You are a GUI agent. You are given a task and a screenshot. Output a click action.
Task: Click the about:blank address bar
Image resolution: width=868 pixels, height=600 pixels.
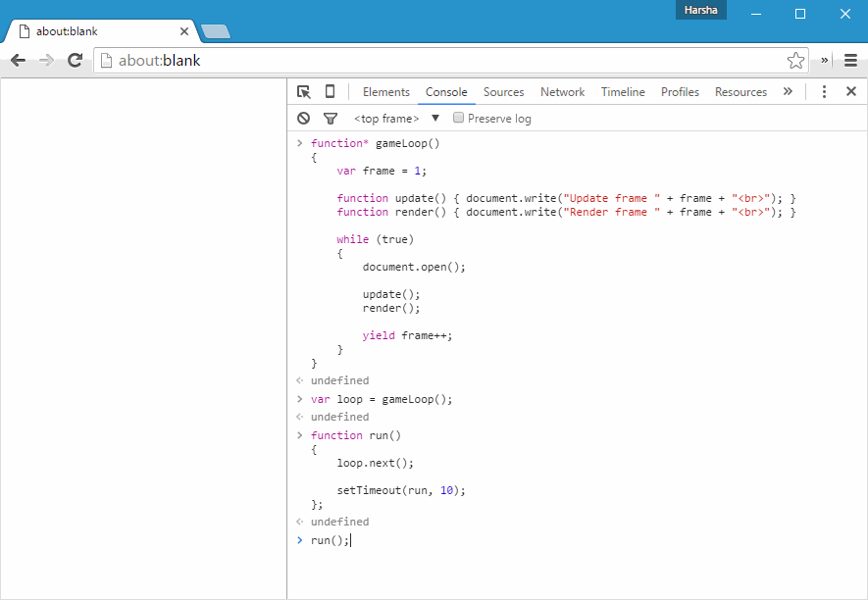pyautogui.click(x=451, y=61)
